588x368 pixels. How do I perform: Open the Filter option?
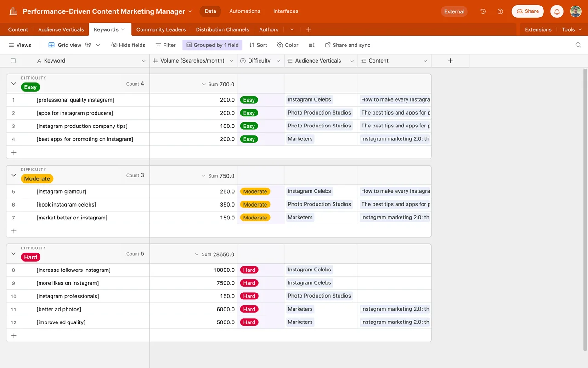click(165, 45)
